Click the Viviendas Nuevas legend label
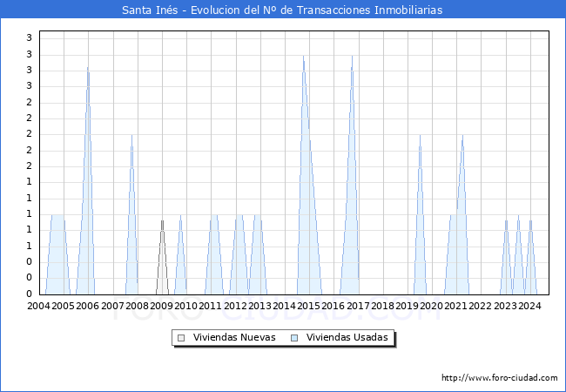 tap(234, 337)
